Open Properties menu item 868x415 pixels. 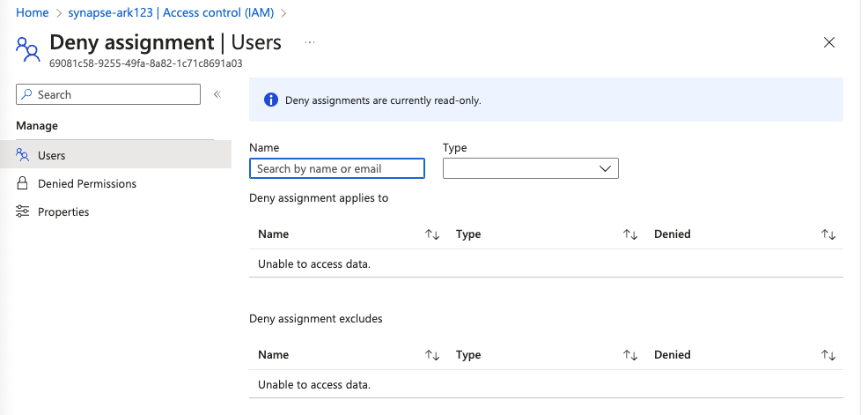click(63, 211)
